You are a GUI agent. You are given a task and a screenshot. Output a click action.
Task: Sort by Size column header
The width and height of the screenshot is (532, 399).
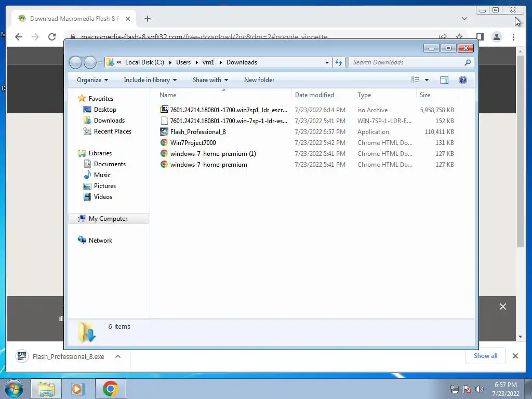coord(437,95)
